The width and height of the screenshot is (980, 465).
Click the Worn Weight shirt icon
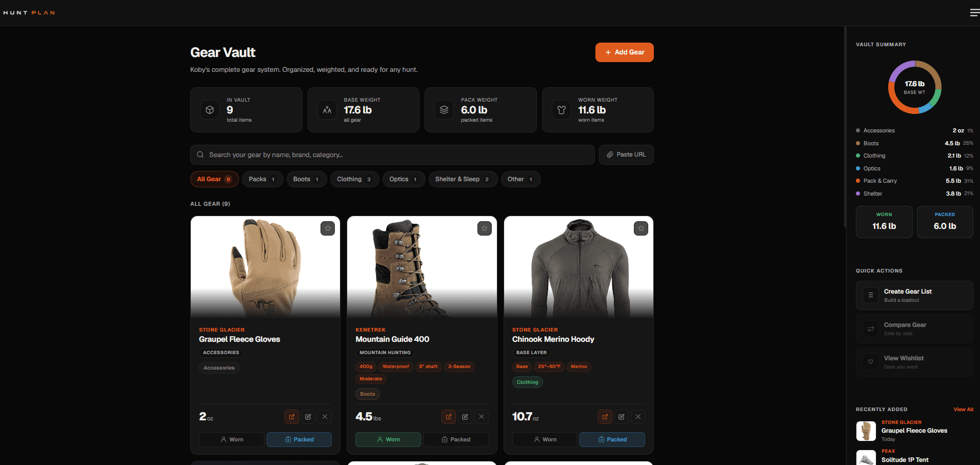click(562, 110)
